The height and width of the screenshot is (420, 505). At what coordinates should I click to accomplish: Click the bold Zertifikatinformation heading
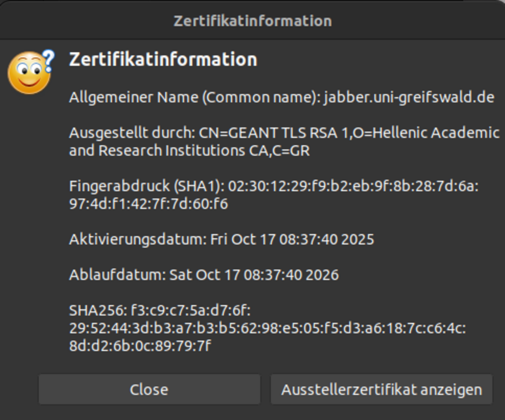click(x=163, y=59)
